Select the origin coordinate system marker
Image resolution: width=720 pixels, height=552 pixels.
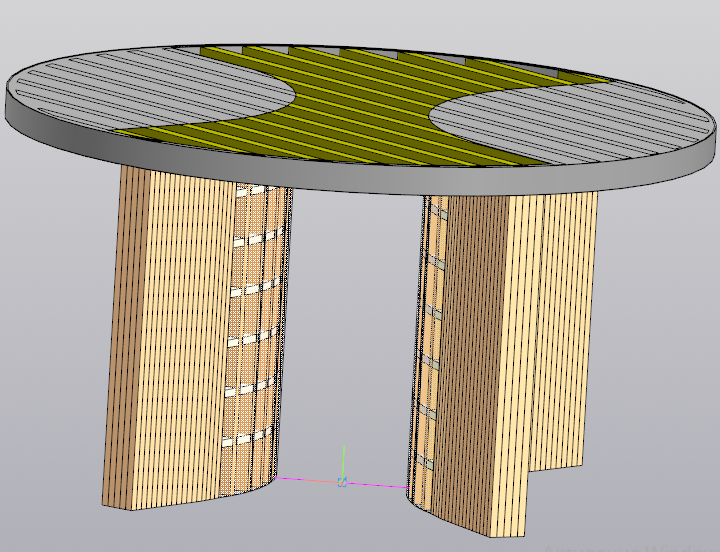point(342,482)
